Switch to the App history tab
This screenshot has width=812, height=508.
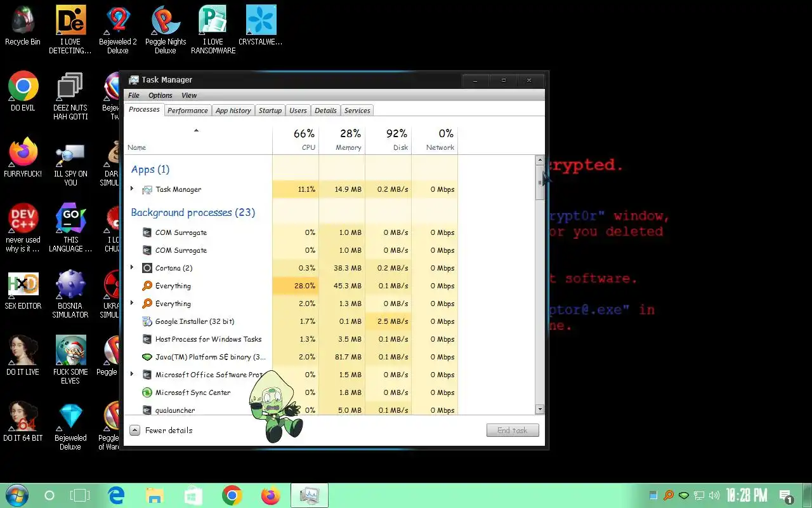click(x=233, y=110)
